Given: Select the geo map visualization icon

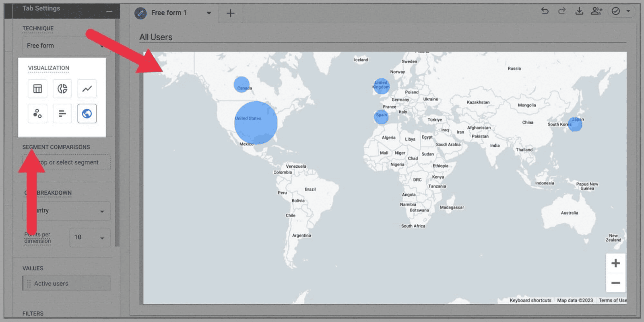Looking at the screenshot, I should pyautogui.click(x=87, y=114).
